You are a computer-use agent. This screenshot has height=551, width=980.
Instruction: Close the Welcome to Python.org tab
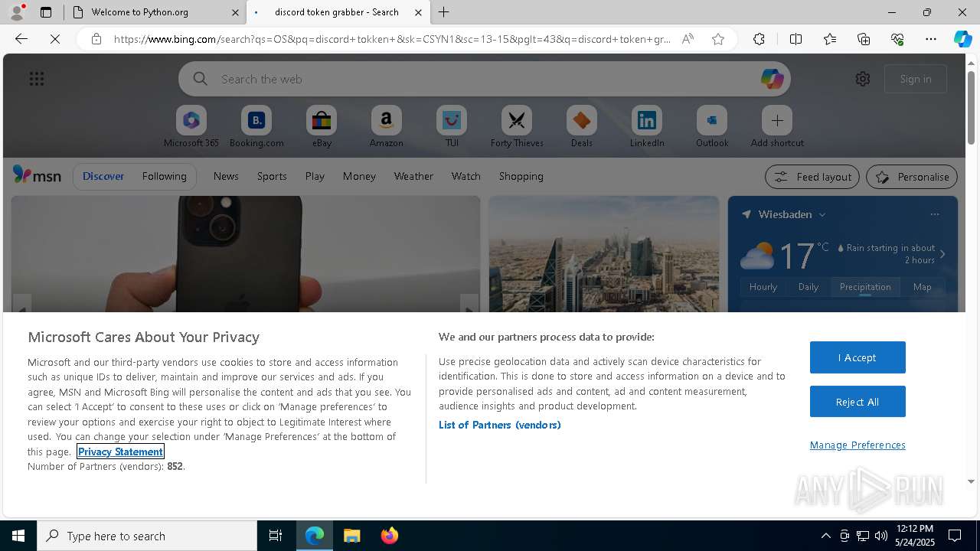click(235, 12)
